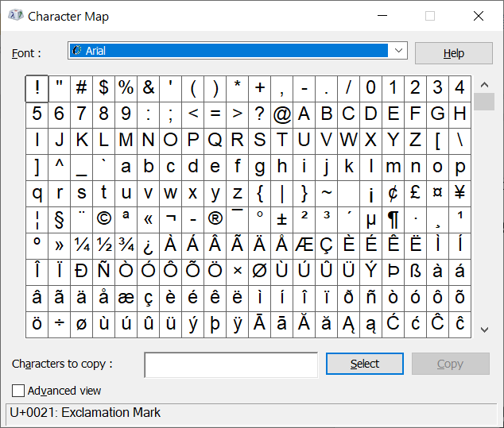Click the Character Map title icon
504x428 pixels.
coord(15,15)
